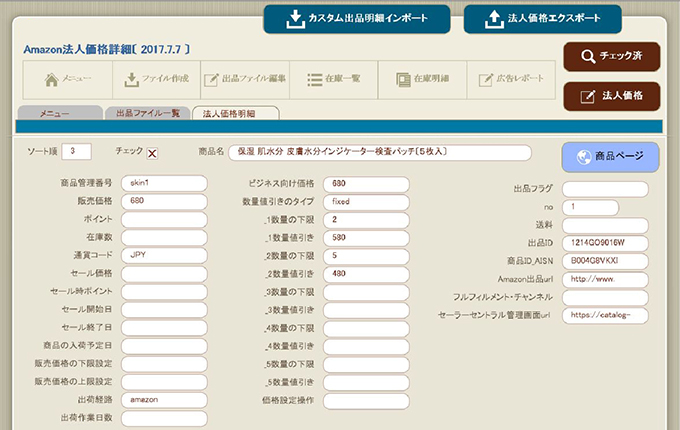Click the ビジネス向け価格 field
This screenshot has width=680, height=430.
point(366,184)
